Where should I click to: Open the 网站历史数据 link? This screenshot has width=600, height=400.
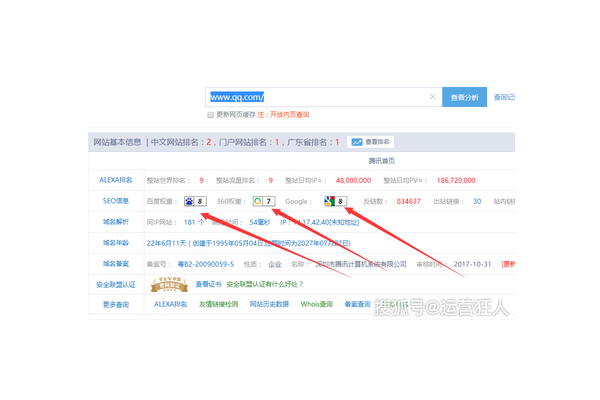click(x=269, y=304)
